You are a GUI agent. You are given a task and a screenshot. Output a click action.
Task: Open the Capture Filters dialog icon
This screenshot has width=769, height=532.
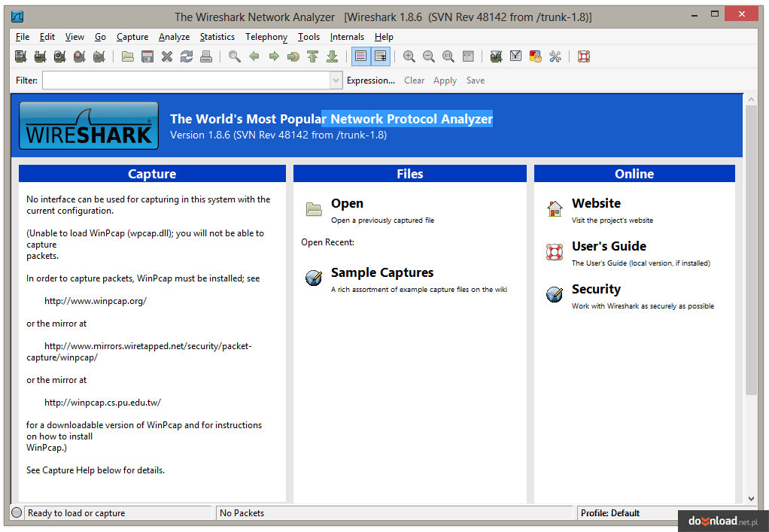[x=497, y=56]
